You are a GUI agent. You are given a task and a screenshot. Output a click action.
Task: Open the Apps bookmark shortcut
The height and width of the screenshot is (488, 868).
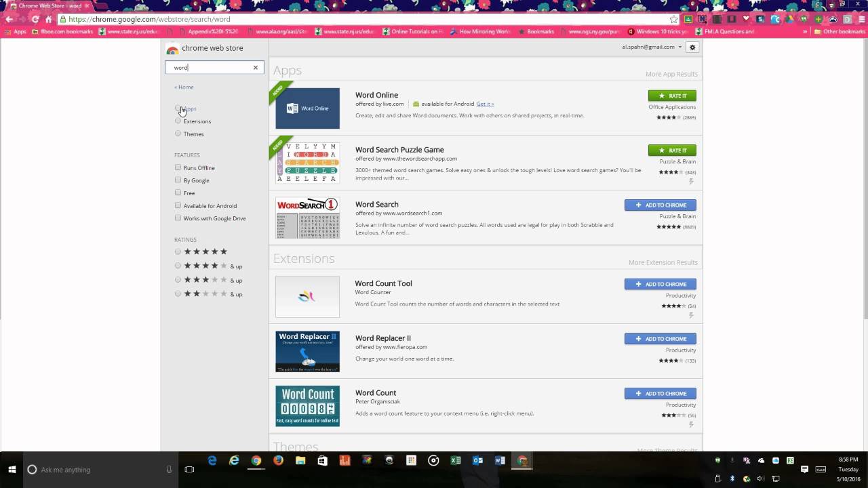(x=15, y=31)
